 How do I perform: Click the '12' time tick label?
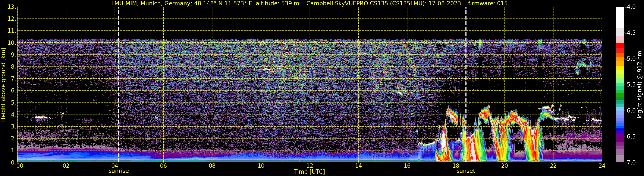(x=310, y=166)
